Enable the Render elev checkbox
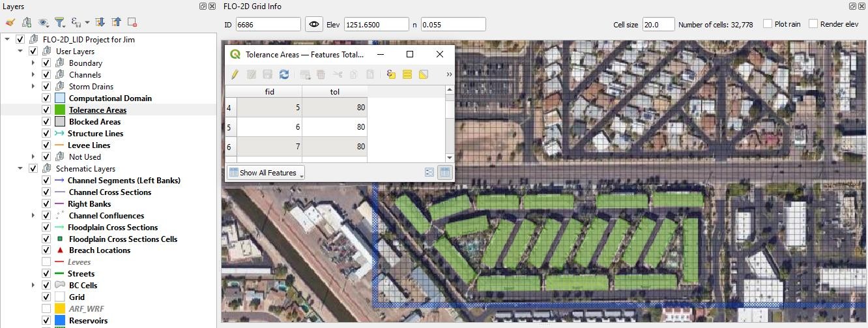The width and height of the screenshot is (868, 328). [813, 24]
